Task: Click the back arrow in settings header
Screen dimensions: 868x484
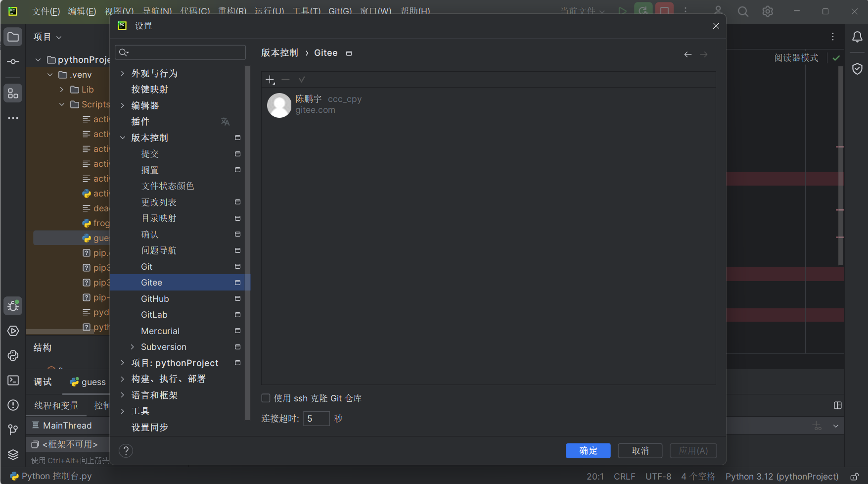Action: tap(688, 54)
